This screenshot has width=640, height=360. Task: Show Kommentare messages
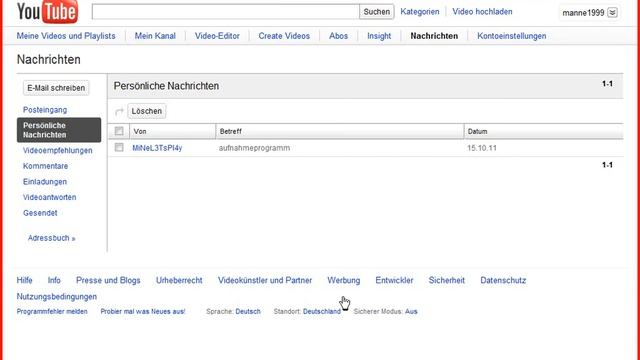(45, 166)
